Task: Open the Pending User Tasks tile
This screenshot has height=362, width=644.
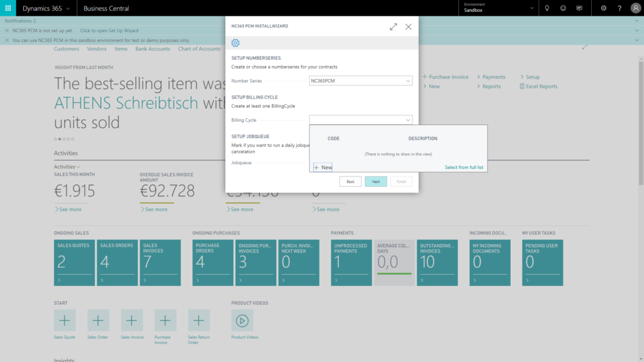Action: pyautogui.click(x=543, y=263)
